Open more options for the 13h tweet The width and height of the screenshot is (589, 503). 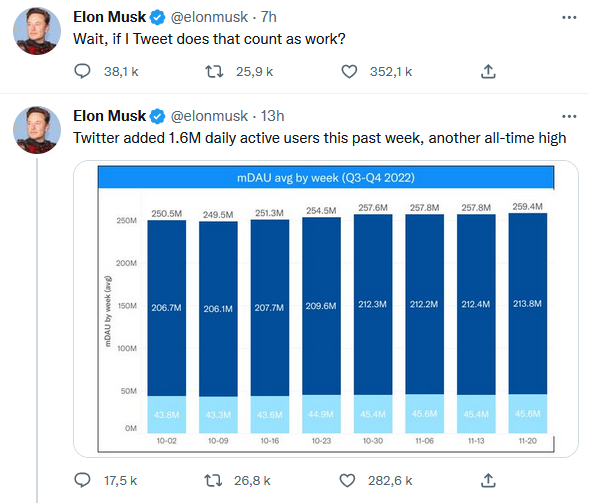569,116
